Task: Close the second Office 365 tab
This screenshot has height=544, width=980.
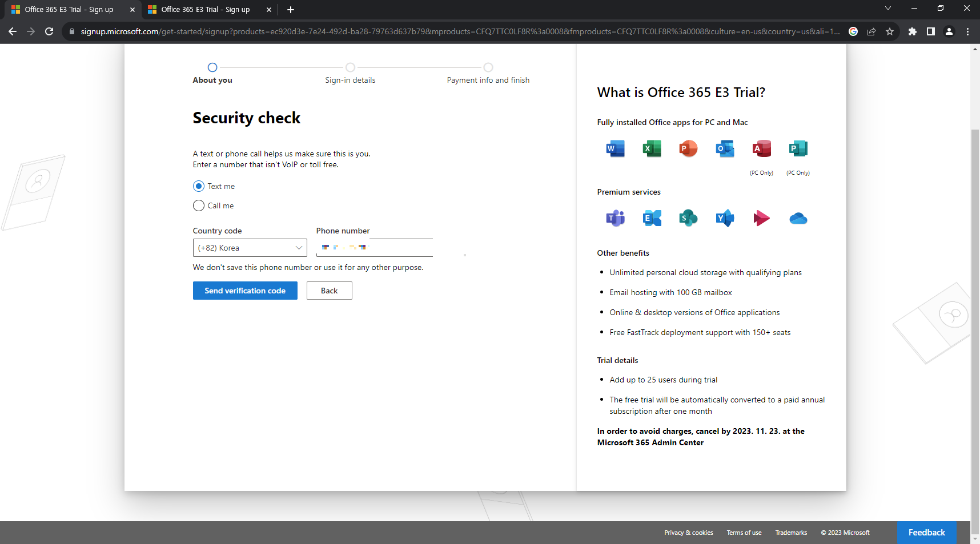Action: (x=268, y=10)
